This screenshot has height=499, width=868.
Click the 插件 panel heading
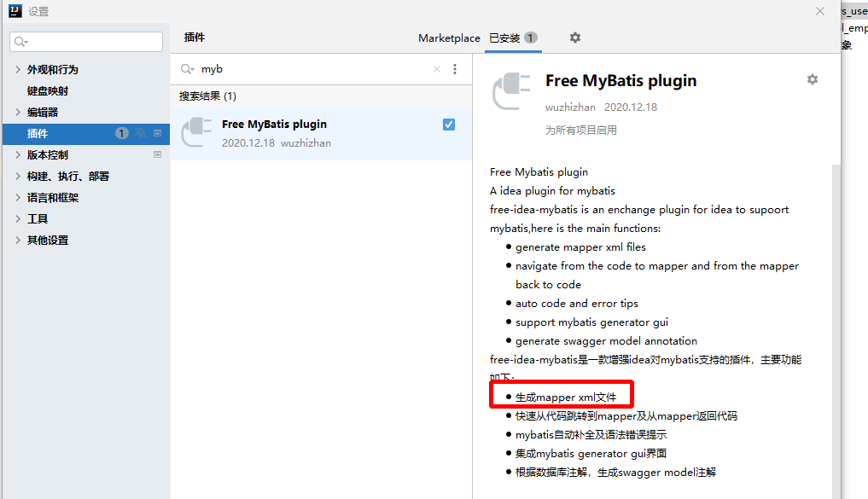coord(195,37)
